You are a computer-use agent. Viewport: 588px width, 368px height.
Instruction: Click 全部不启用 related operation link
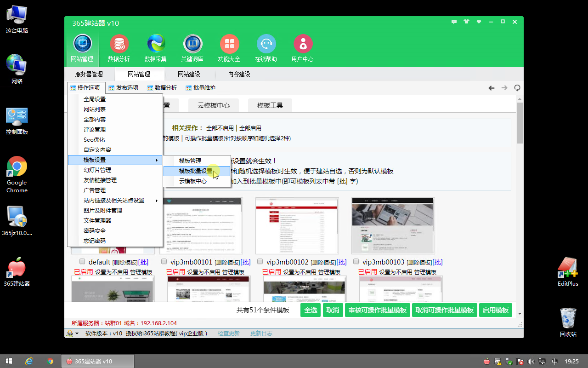tap(220, 128)
